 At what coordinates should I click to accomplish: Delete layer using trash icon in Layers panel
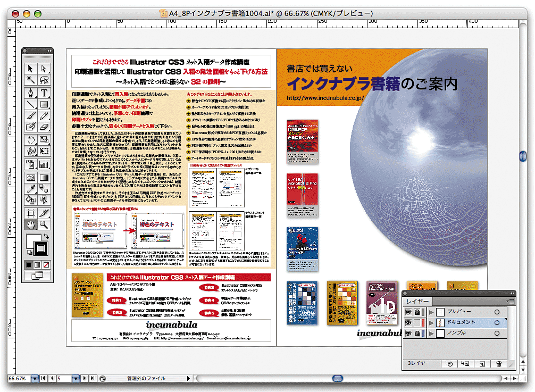(x=498, y=364)
